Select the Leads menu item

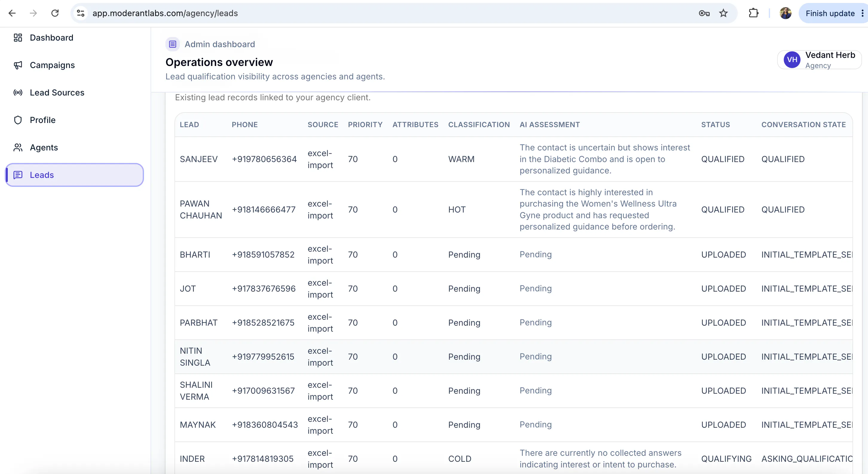(75, 175)
